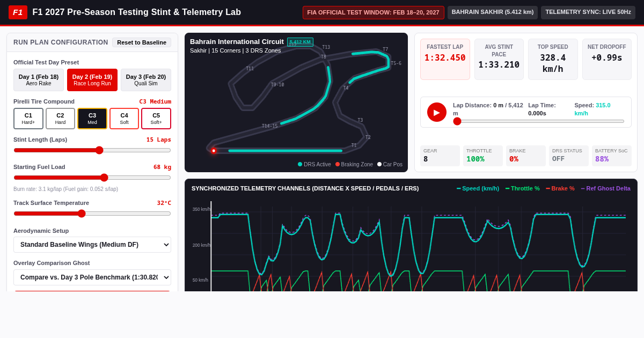644x338 pixels.
Task: Click the Avg Stint Pace 1:33.210 card
Action: coord(499,59)
